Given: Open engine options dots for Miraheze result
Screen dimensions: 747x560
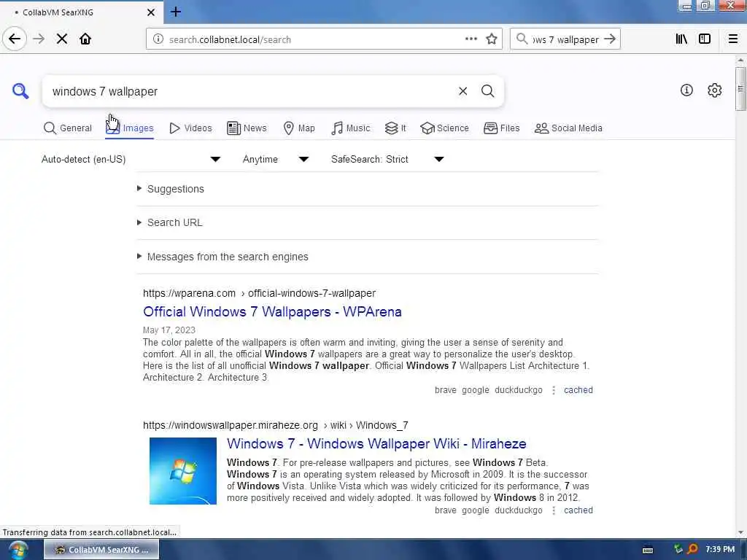Looking at the screenshot, I should point(553,510).
